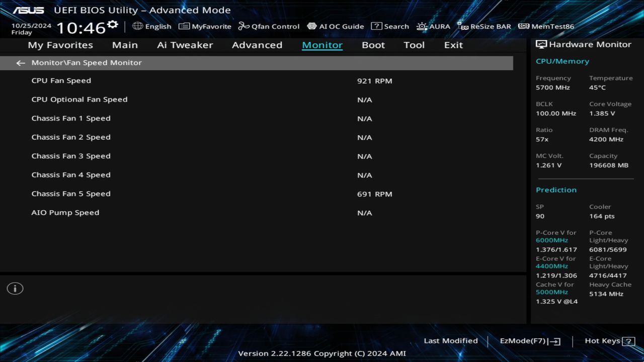This screenshot has height=362, width=644.
Task: Click the Last Modified button
Action: point(451,340)
